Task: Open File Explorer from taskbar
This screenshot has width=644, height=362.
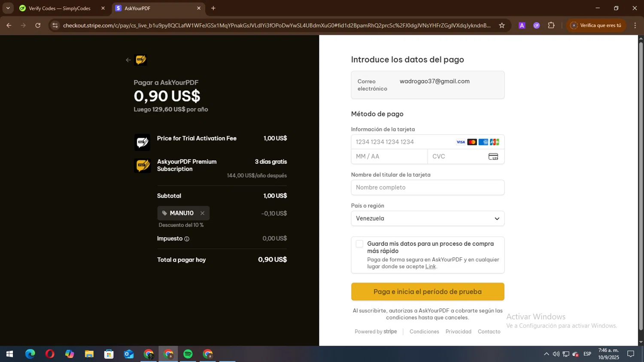Action: coord(89,354)
